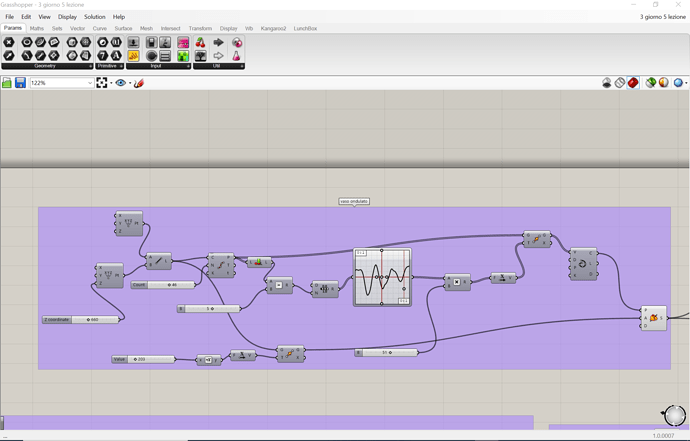This screenshot has width=690, height=441.
Task: Select the Integer '7' primitive icon
Action: (103, 56)
